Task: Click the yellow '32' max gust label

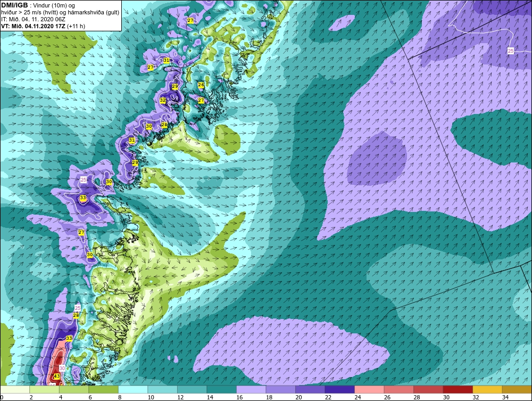Action: click(163, 100)
